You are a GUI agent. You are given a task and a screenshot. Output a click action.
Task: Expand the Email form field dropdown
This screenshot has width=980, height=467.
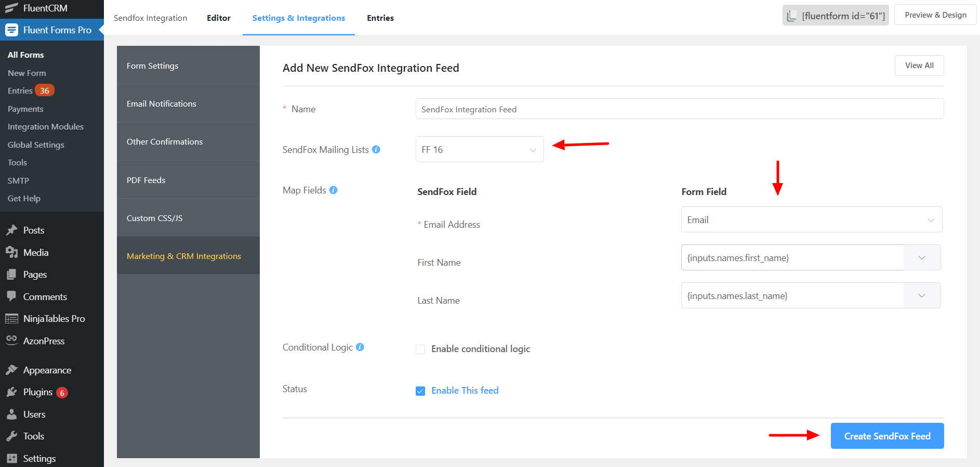click(811, 219)
